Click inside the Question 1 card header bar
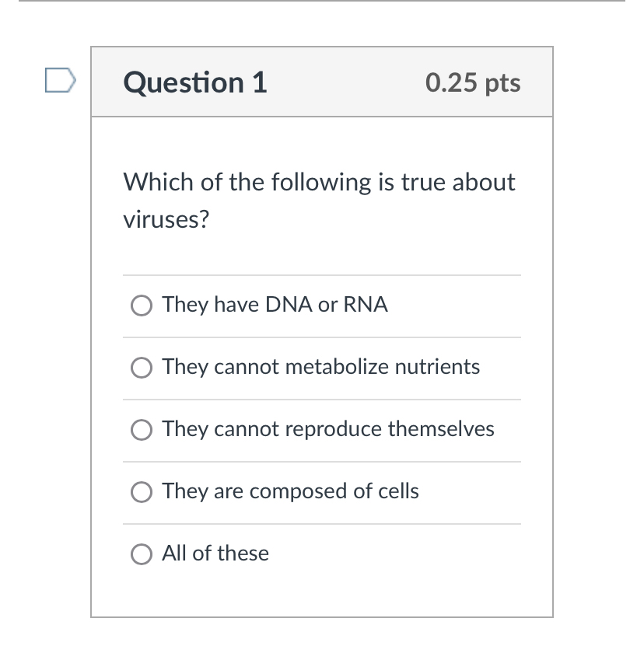Screen dimensions: 644x667 tap(322, 82)
